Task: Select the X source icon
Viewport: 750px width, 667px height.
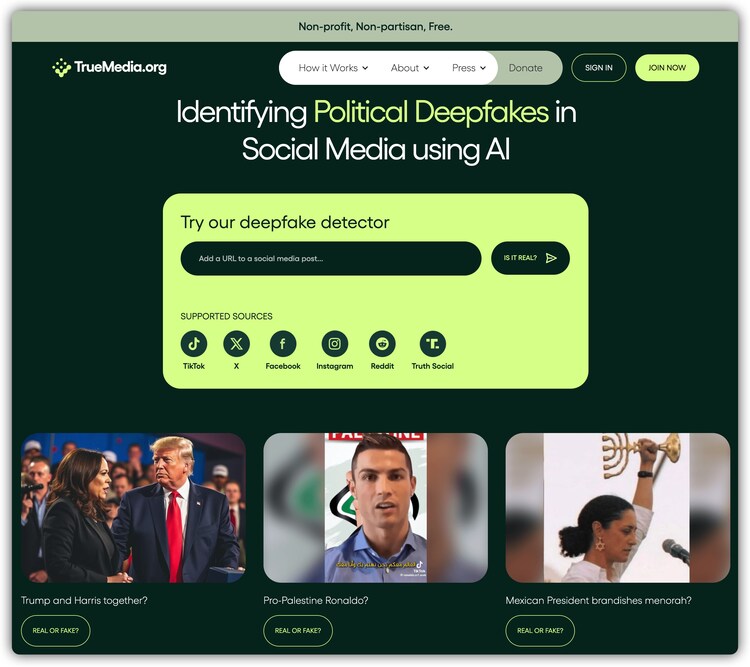Action: click(236, 344)
